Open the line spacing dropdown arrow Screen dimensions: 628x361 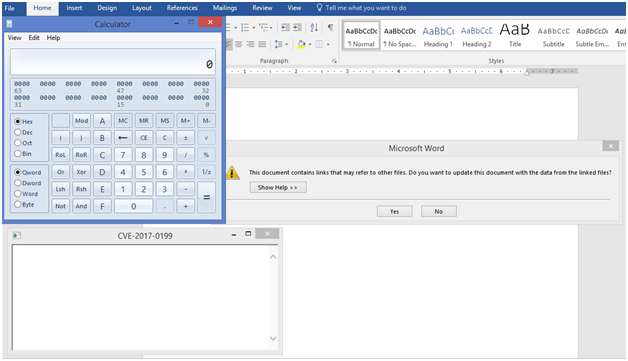[286, 44]
